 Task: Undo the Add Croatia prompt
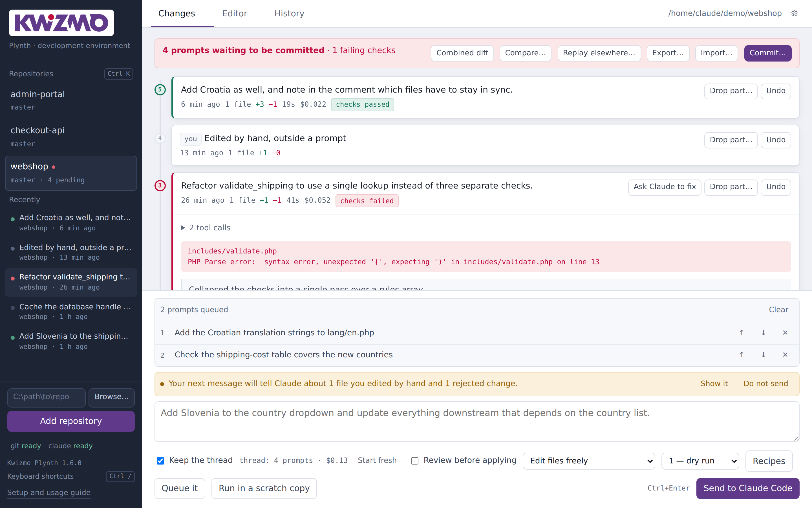point(776,91)
